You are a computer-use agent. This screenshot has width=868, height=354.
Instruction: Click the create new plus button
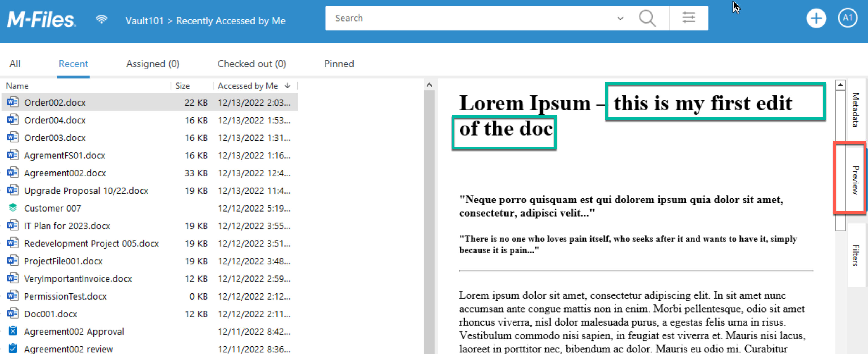[x=816, y=19]
